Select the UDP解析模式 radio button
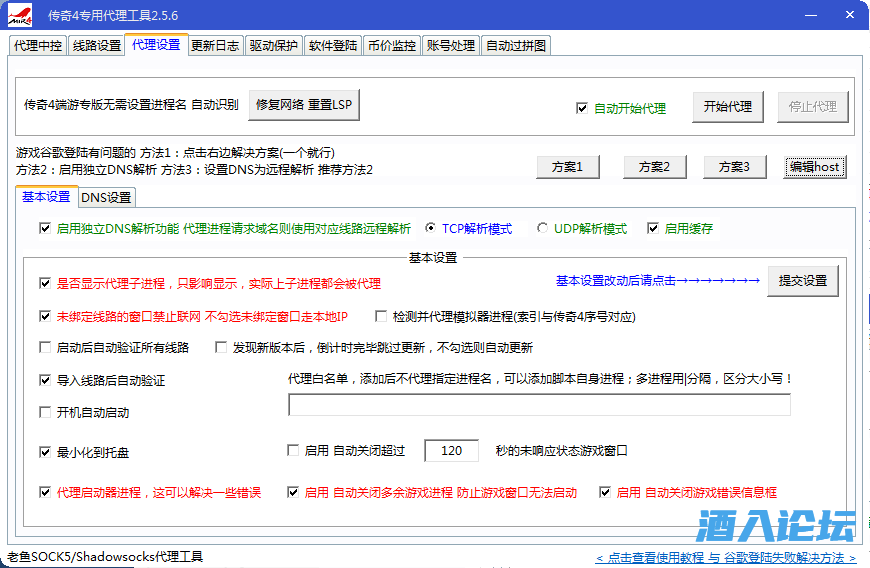 click(x=544, y=228)
